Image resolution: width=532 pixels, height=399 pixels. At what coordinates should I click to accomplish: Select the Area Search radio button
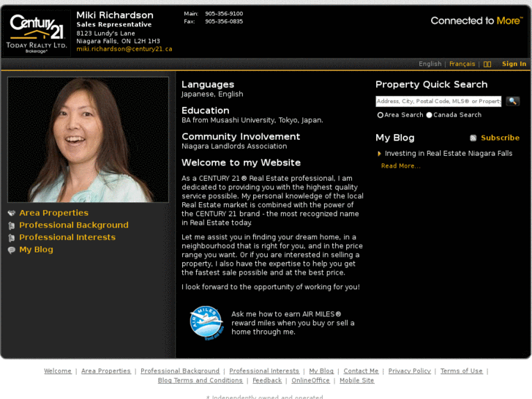(381, 115)
